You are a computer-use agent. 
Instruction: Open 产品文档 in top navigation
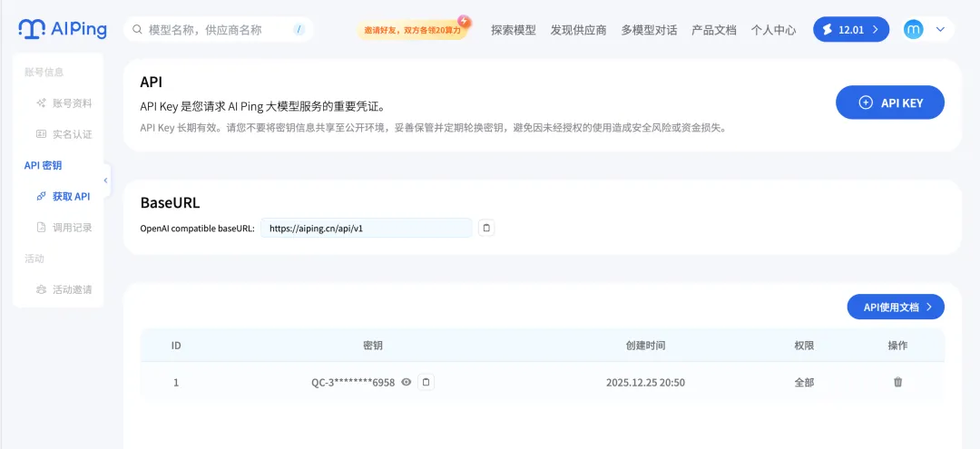714,29
